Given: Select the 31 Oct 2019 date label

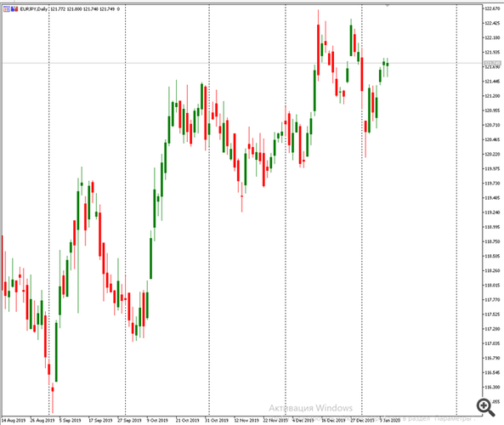Looking at the screenshot, I should tap(217, 420).
